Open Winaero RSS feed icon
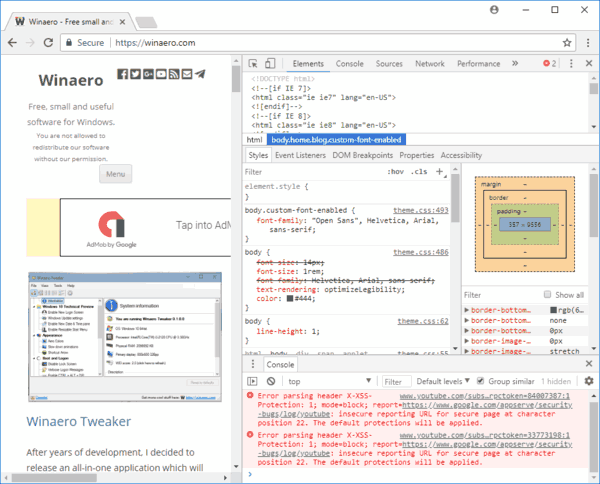The height and width of the screenshot is (484, 600). (x=174, y=74)
